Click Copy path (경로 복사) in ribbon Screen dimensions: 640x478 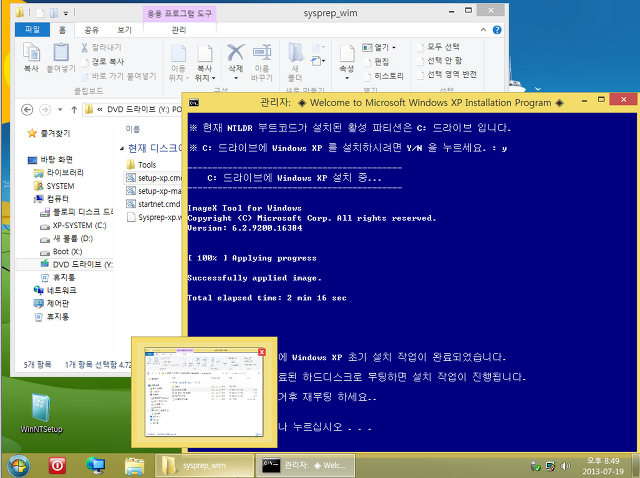(103, 62)
